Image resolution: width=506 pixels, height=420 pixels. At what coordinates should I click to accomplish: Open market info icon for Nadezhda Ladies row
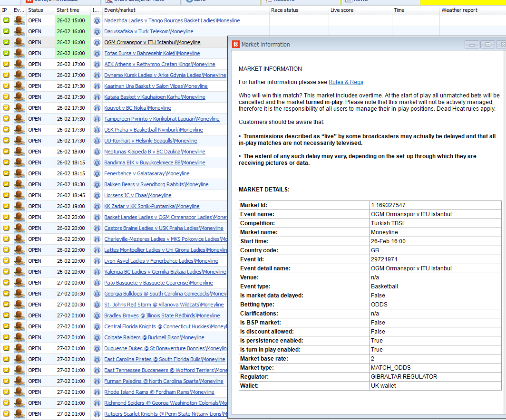(x=97, y=20)
